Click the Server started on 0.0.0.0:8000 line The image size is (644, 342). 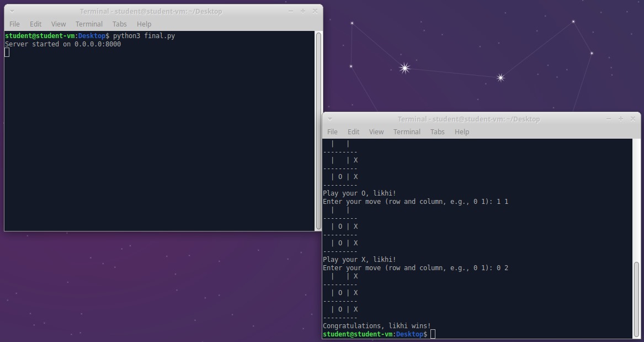(63, 44)
